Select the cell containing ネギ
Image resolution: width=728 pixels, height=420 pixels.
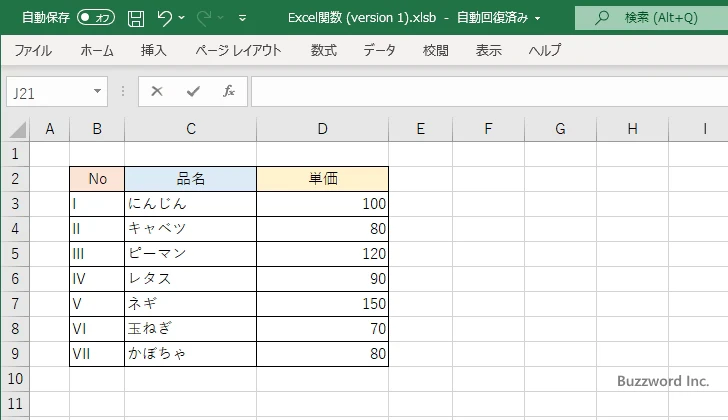pyautogui.click(x=191, y=304)
